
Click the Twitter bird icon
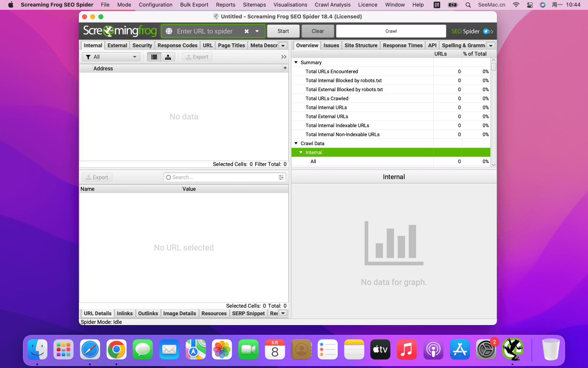pos(486,31)
